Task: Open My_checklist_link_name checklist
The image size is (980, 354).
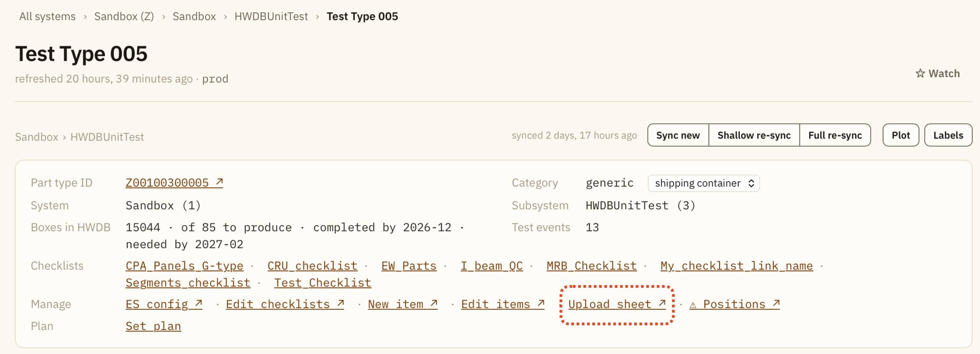Action: (737, 266)
